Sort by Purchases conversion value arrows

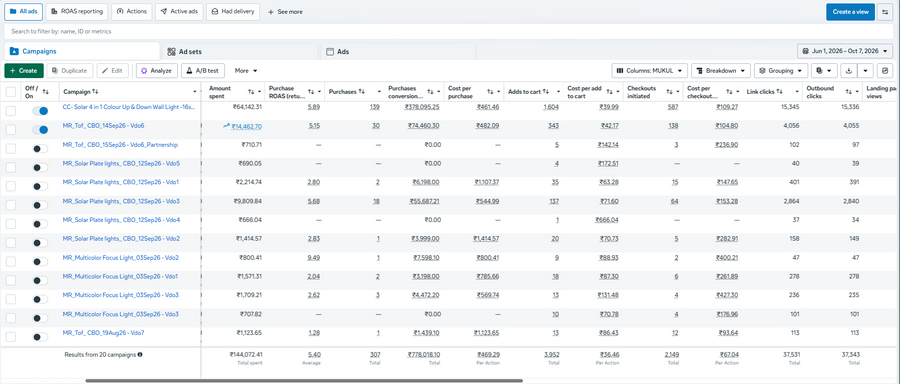pos(430,91)
